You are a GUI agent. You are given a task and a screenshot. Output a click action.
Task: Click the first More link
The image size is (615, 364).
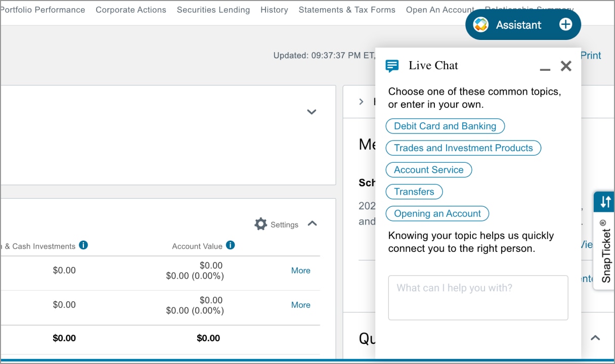[300, 270]
